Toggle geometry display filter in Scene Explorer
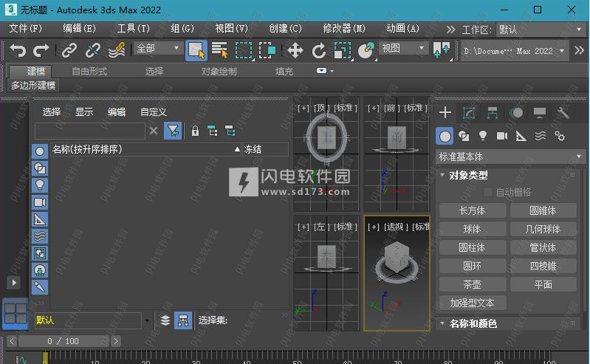 pyautogui.click(x=40, y=151)
